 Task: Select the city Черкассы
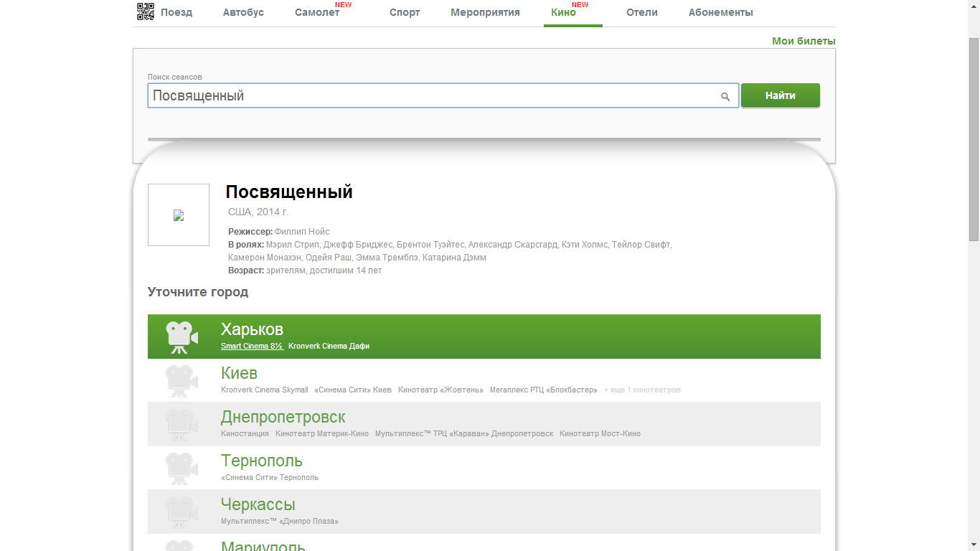258,504
